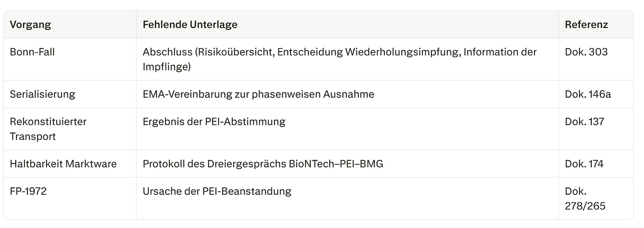Click the Abschluss Risikoübersicht description text
644x228 pixels.
pos(340,59)
